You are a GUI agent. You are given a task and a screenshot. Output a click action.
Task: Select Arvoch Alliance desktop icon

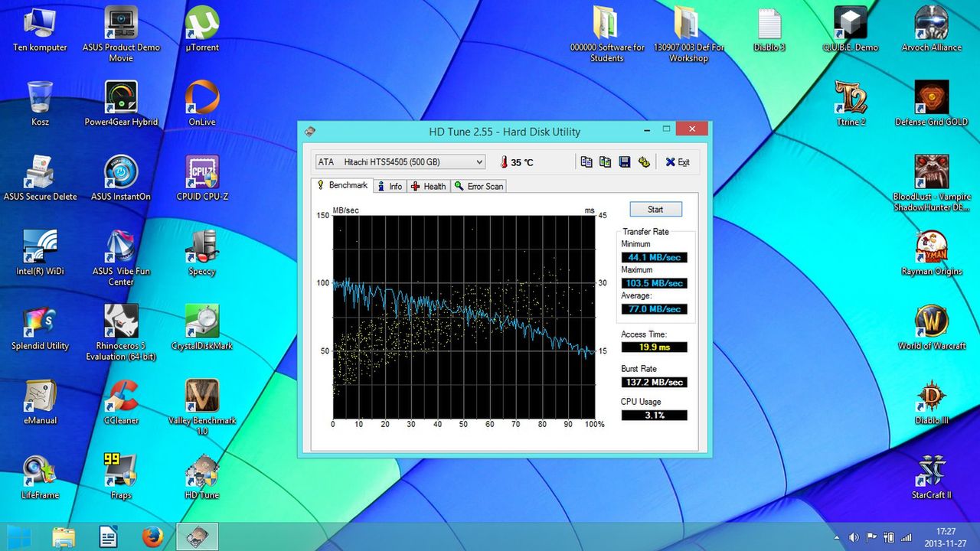click(x=932, y=30)
